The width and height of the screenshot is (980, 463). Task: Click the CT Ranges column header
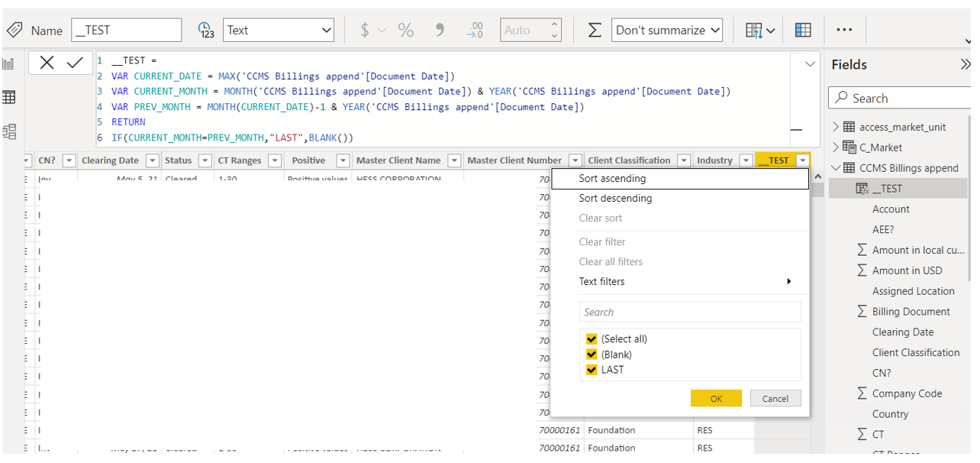coord(240,160)
